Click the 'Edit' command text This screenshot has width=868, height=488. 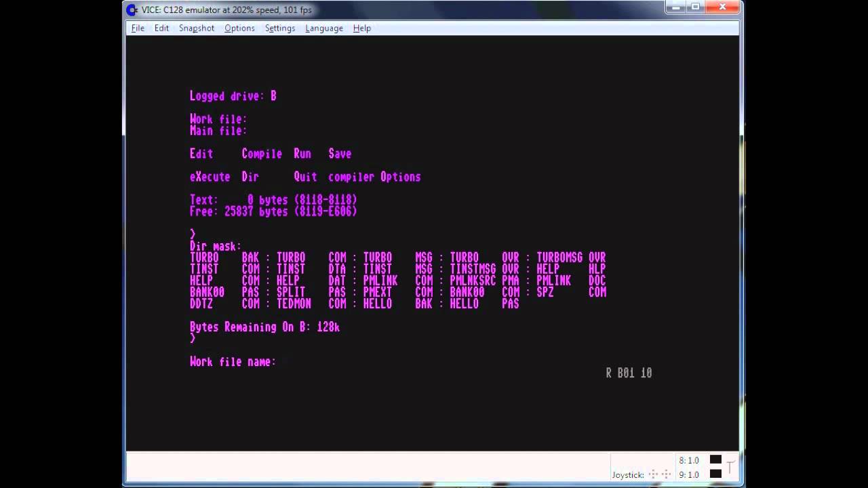tap(201, 154)
